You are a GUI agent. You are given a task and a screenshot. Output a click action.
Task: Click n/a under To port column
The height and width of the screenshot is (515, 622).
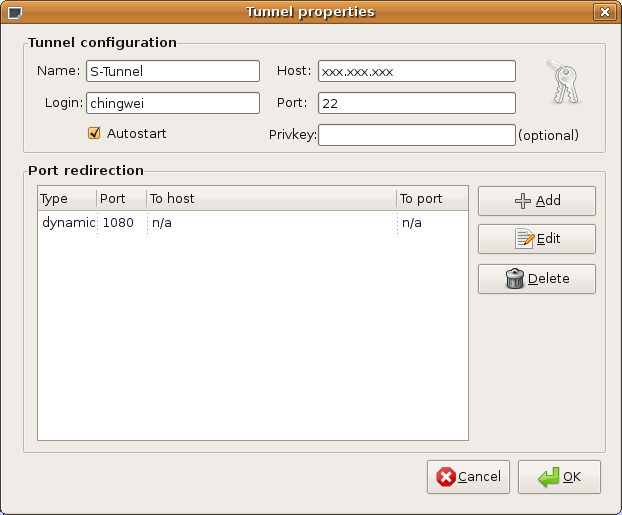coord(412,223)
